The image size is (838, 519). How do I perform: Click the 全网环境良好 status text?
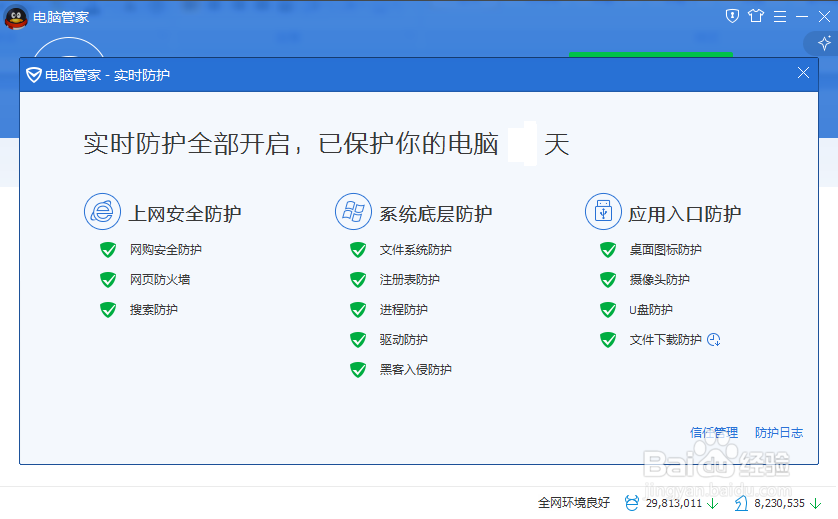573,502
